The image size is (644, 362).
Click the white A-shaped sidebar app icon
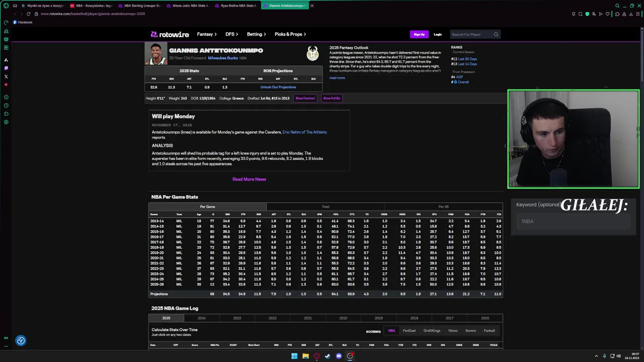(6, 60)
